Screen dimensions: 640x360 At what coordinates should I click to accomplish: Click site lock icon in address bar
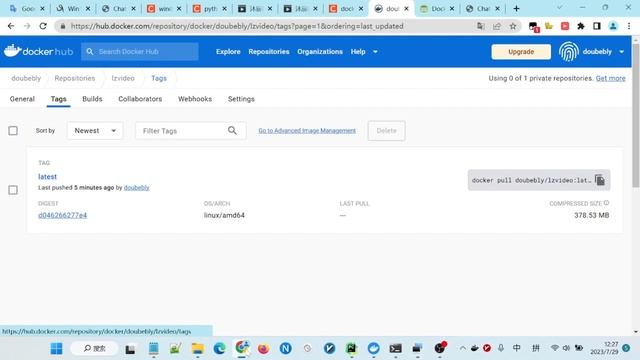click(62, 26)
